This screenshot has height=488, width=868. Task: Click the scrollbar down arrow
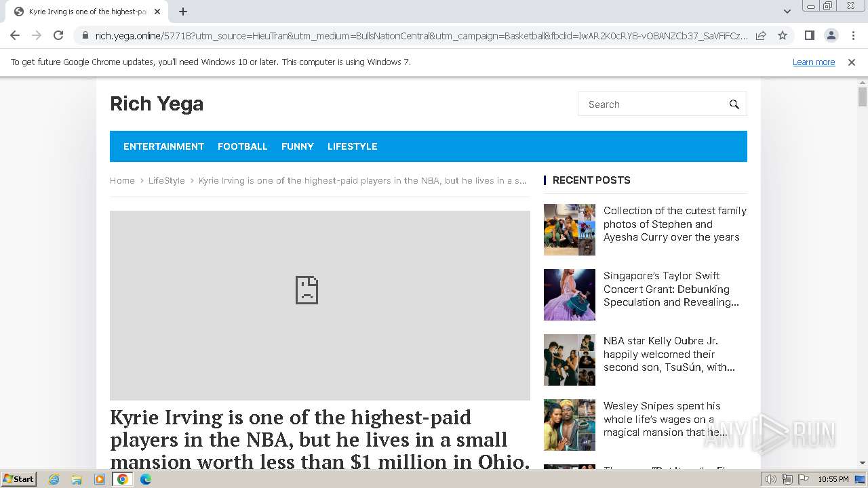863,464
